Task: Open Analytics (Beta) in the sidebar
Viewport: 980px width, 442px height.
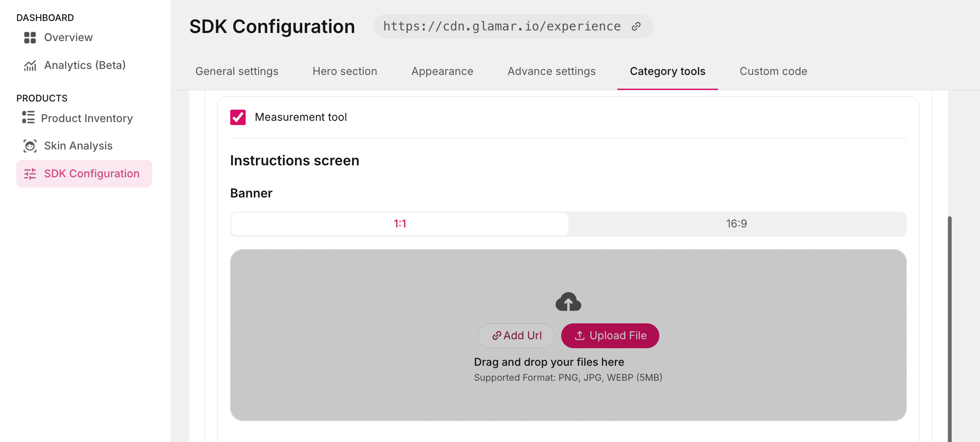Action: click(x=85, y=66)
